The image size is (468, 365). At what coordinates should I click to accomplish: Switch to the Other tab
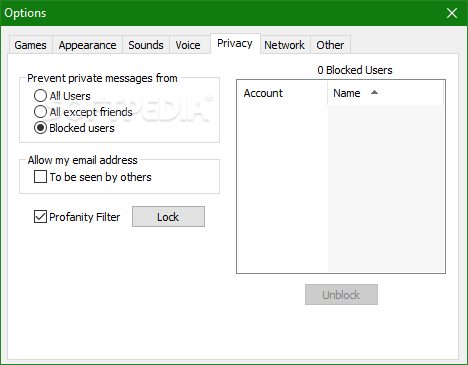tap(330, 45)
